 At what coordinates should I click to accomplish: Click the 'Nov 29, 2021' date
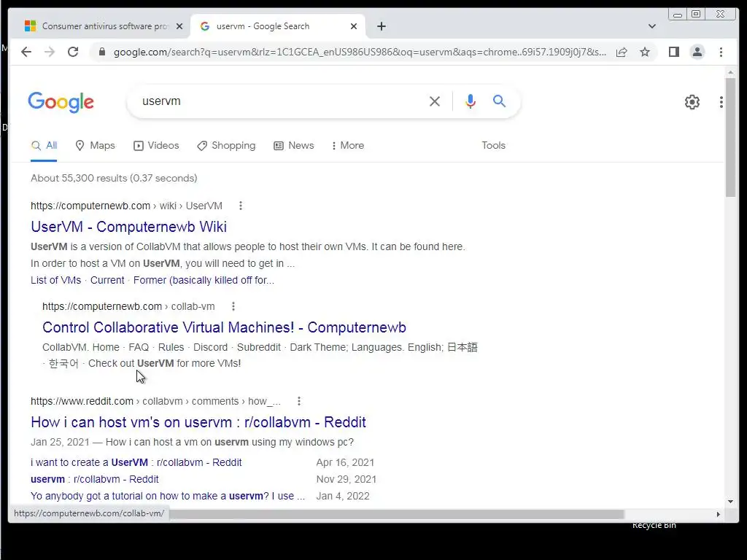pos(347,479)
